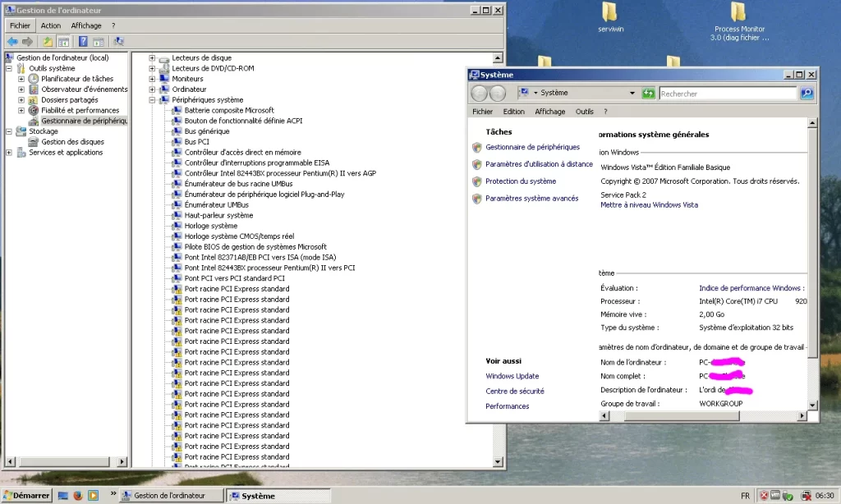The height and width of the screenshot is (504, 841).
Task: Select Pont PCI vers PCI standard PCI
Action: coord(234,278)
